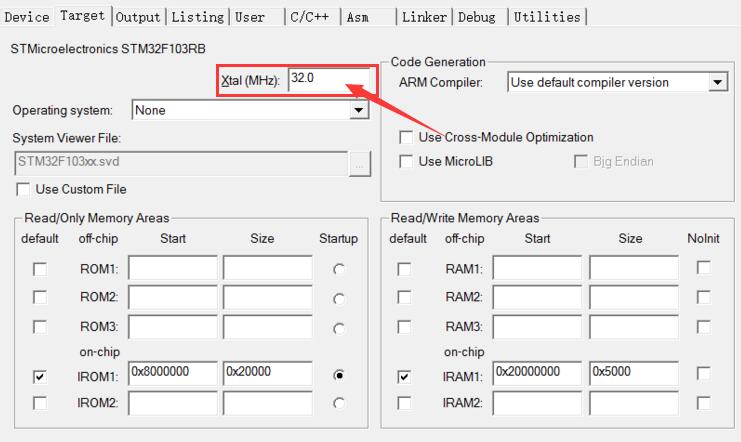Check the RAM2 default checkbox

click(x=404, y=297)
